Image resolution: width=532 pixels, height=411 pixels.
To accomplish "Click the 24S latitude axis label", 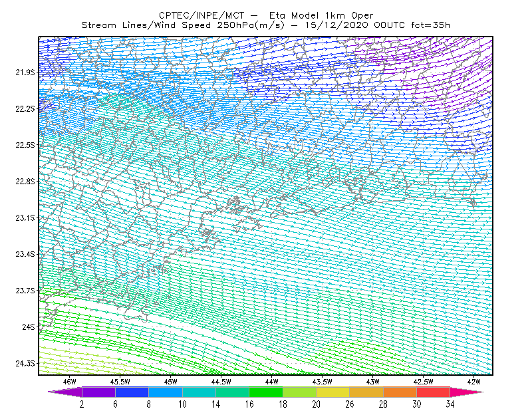I will point(29,327).
